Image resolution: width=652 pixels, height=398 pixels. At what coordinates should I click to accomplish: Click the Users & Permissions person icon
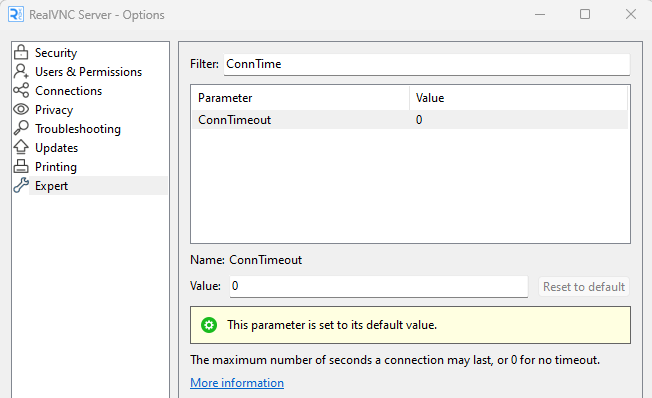21,72
